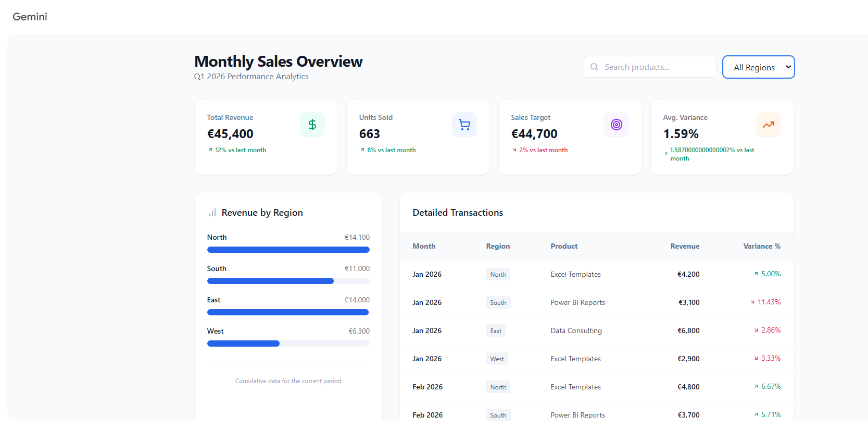868x429 pixels.
Task: Click the All Regions dropdown chevron
Action: tap(788, 67)
